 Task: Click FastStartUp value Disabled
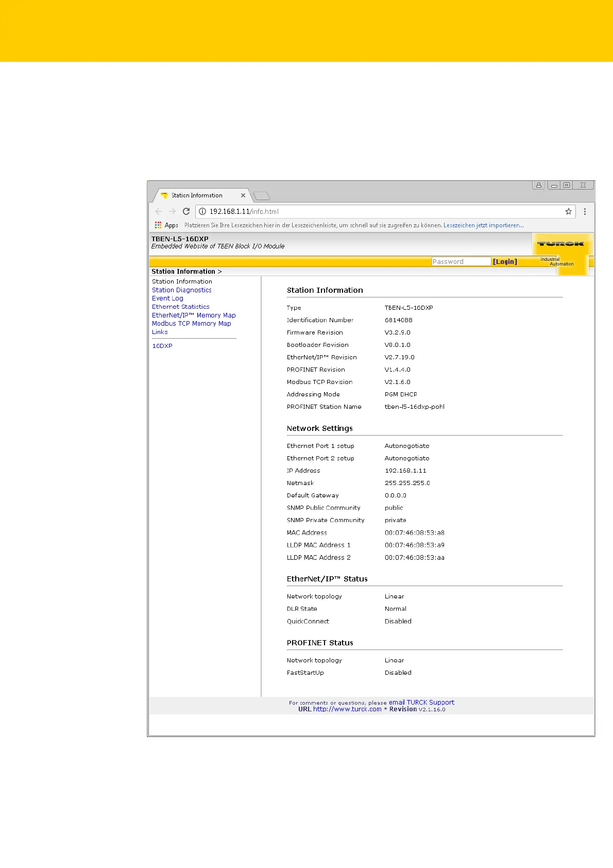coord(398,673)
